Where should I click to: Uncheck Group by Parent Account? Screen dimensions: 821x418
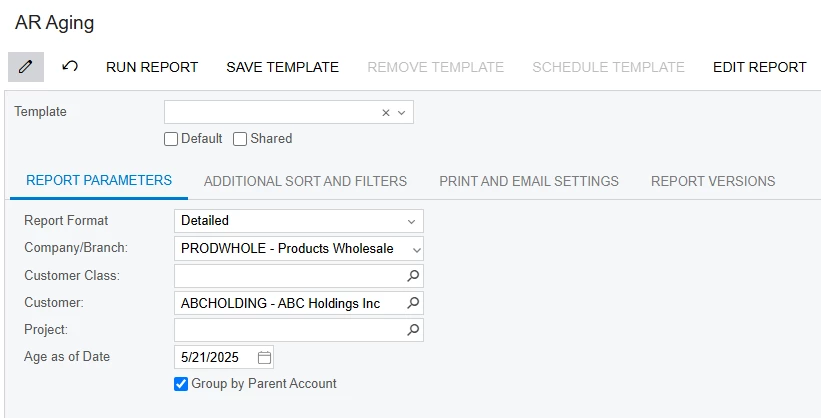click(181, 384)
